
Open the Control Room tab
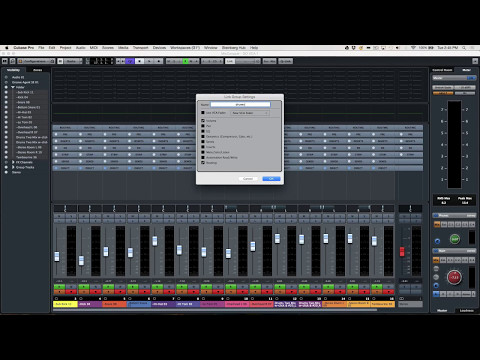point(442,70)
